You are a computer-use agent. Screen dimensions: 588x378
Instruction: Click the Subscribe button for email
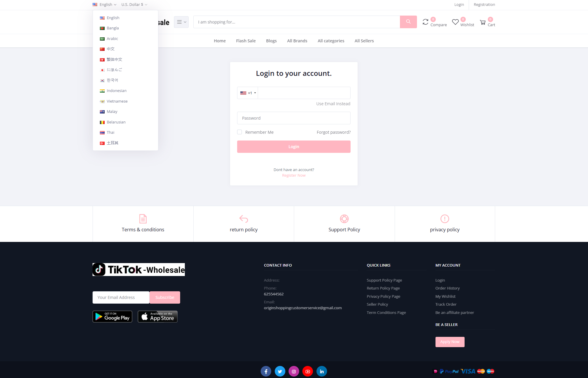pyautogui.click(x=164, y=297)
